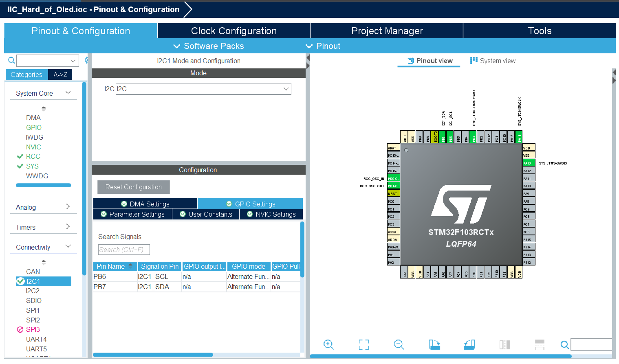Switch to Project Manager tab

click(387, 31)
